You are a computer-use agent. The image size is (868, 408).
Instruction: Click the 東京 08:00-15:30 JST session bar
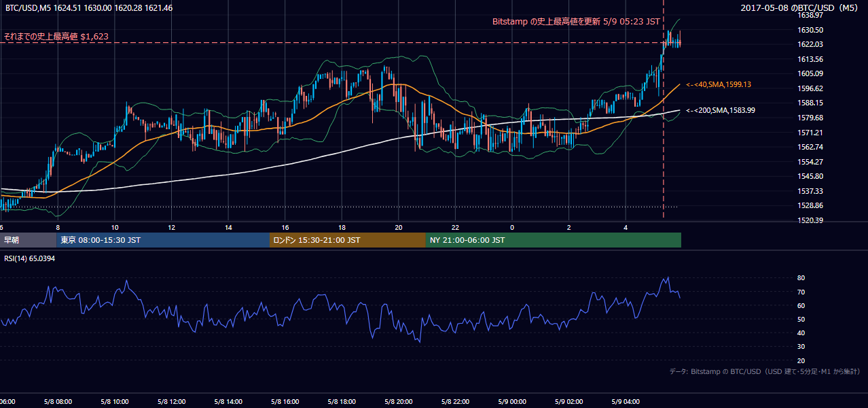[163, 240]
